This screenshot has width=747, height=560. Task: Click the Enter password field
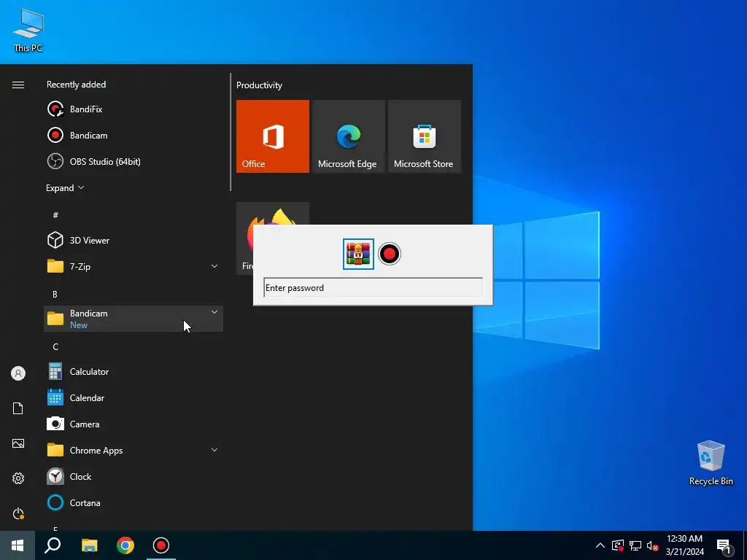click(373, 287)
